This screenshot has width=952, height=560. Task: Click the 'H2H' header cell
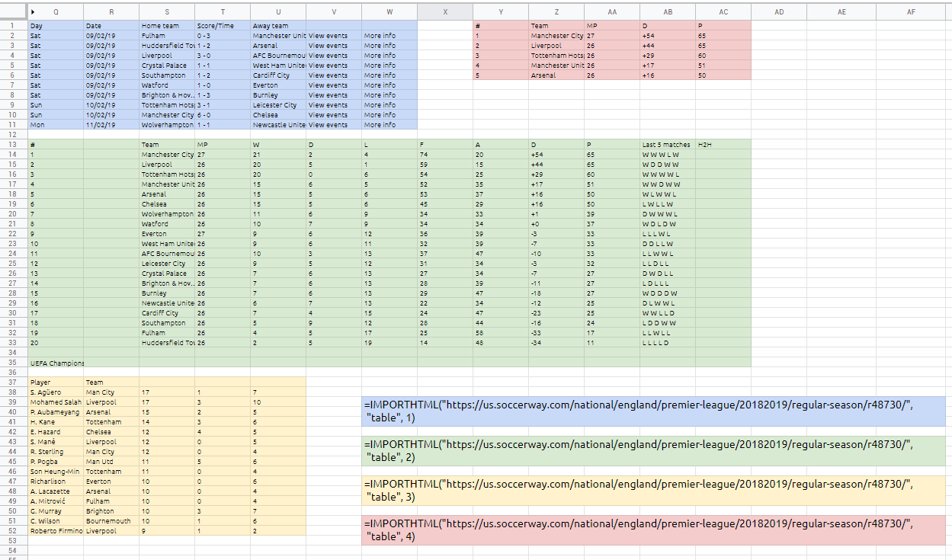[x=723, y=144]
